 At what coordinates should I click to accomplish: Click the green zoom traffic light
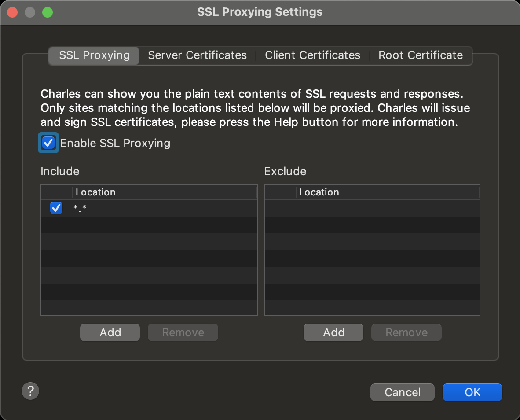[47, 12]
